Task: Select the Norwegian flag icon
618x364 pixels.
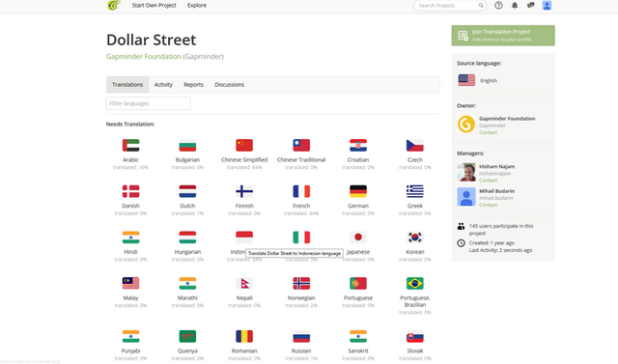Action: point(301,283)
